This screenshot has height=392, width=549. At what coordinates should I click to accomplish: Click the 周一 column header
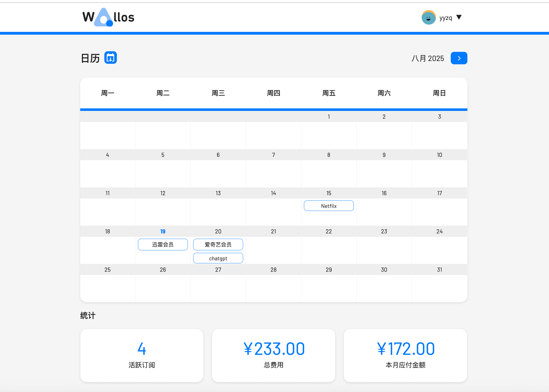(x=107, y=93)
